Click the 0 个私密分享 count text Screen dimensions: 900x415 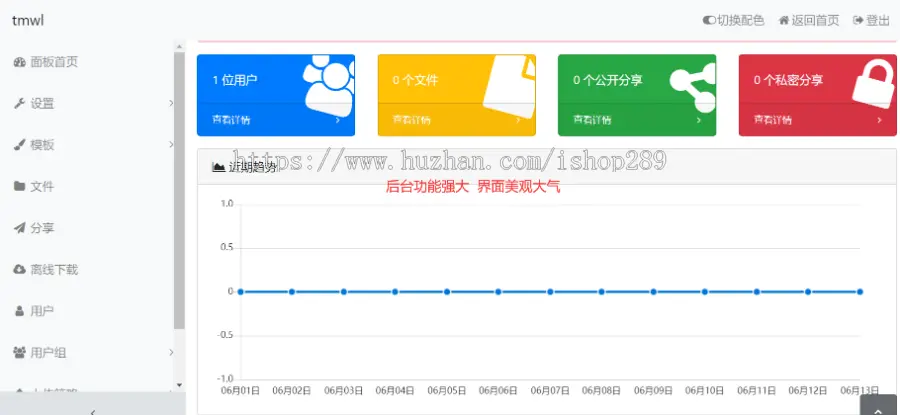click(788, 80)
